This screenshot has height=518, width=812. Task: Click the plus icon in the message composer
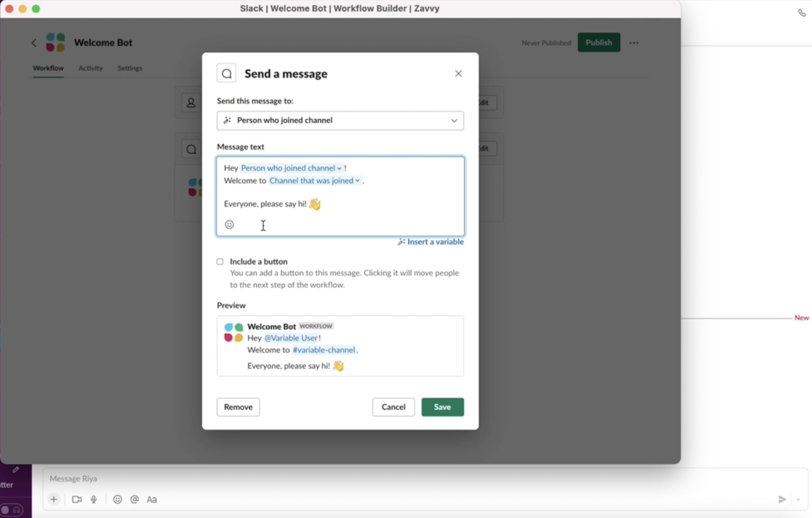pyautogui.click(x=53, y=499)
